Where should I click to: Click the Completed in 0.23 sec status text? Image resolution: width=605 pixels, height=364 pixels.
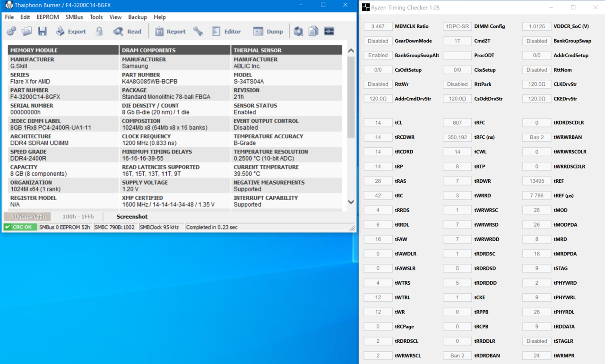pos(212,228)
